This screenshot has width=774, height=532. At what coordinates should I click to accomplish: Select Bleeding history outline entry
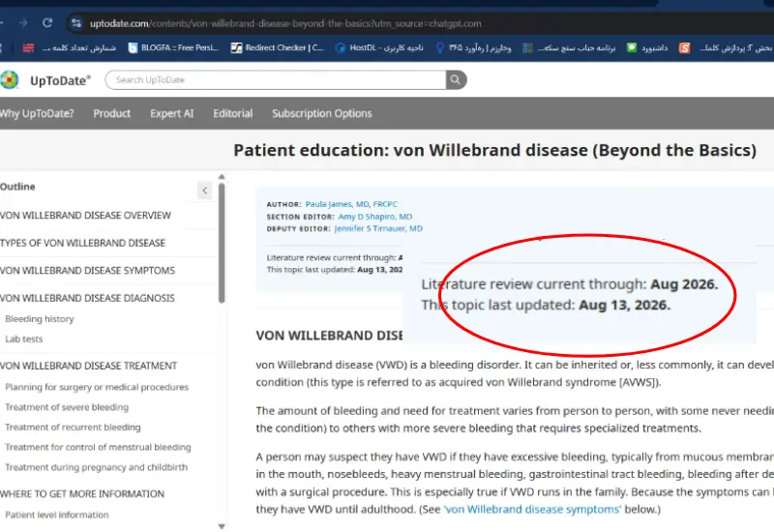pyautogui.click(x=40, y=319)
